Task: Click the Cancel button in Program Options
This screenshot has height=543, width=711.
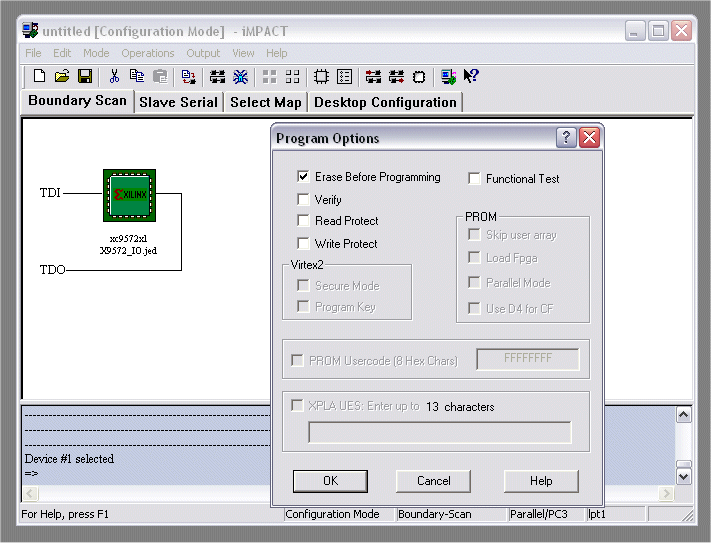Action: [433, 481]
